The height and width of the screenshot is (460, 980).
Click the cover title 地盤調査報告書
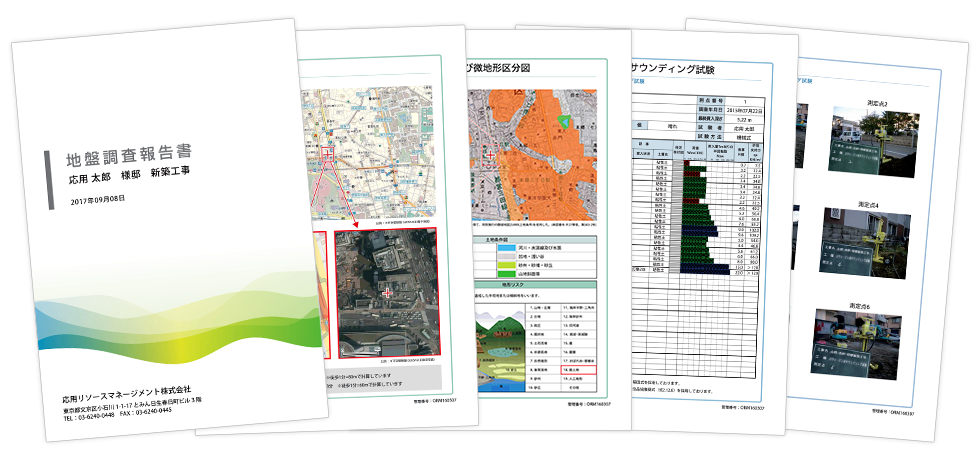click(x=129, y=156)
